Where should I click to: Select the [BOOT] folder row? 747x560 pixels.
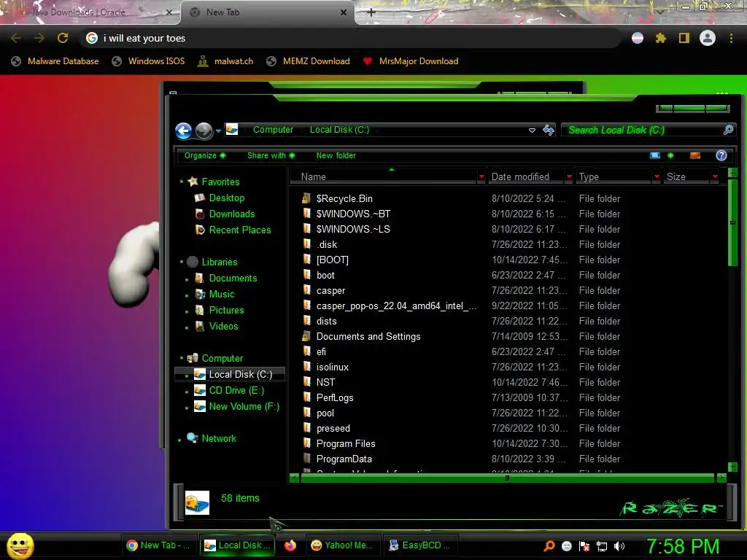coord(333,260)
